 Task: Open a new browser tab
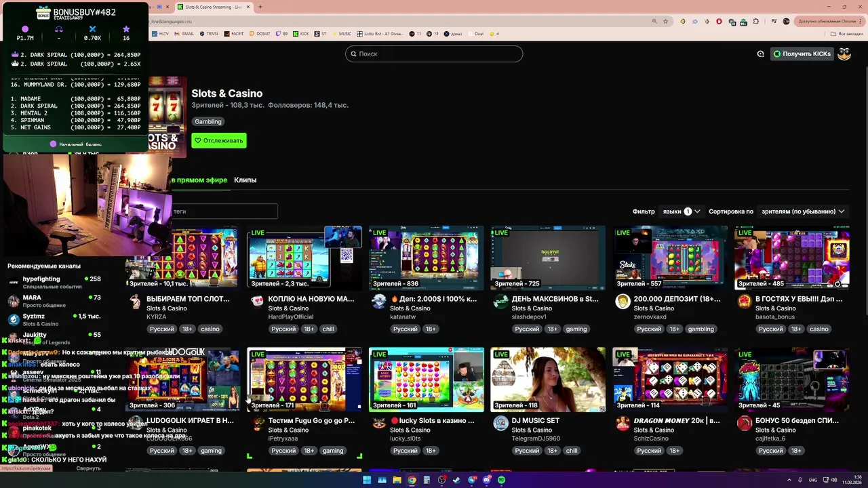tap(260, 7)
